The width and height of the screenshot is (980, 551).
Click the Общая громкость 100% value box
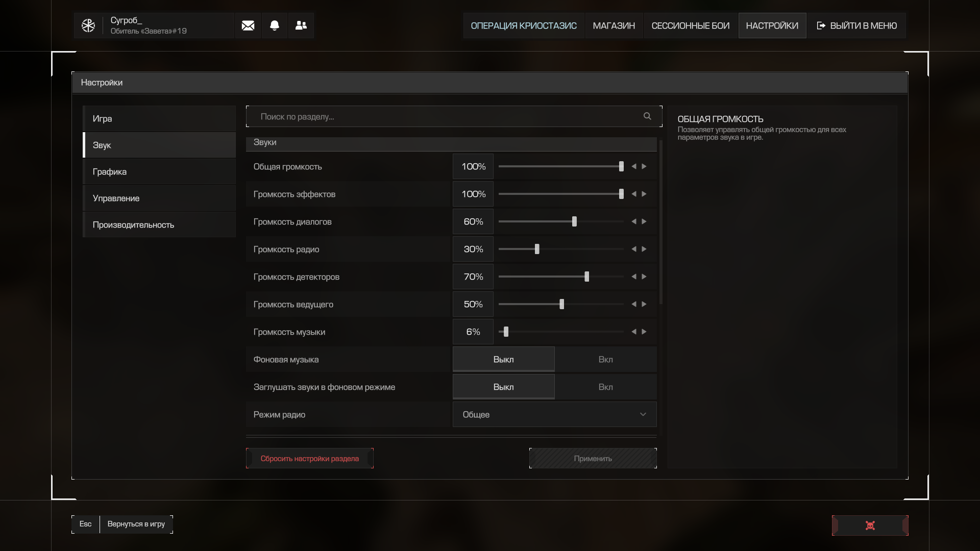tap(473, 166)
